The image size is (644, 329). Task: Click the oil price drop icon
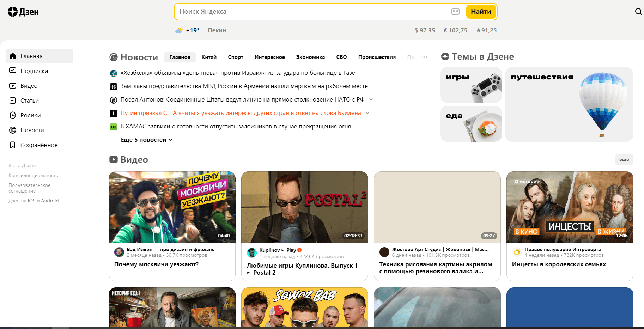(479, 30)
